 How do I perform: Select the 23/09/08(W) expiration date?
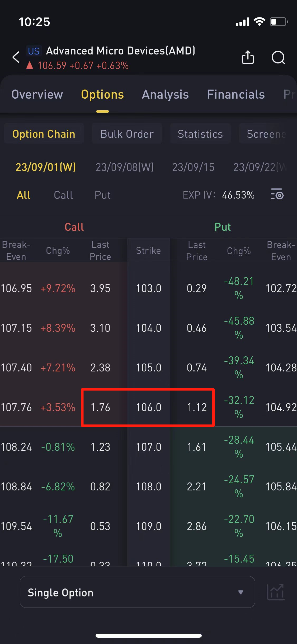[x=124, y=167]
